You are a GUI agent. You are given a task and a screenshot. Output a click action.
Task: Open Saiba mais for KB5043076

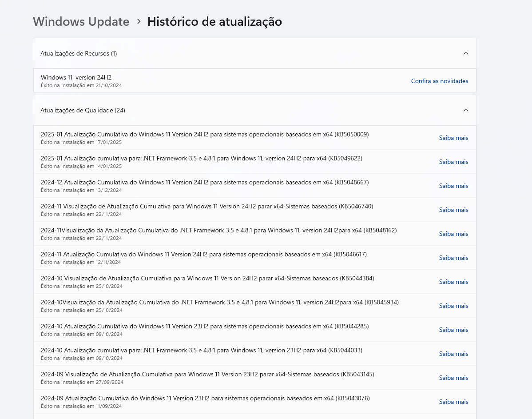click(x=453, y=402)
